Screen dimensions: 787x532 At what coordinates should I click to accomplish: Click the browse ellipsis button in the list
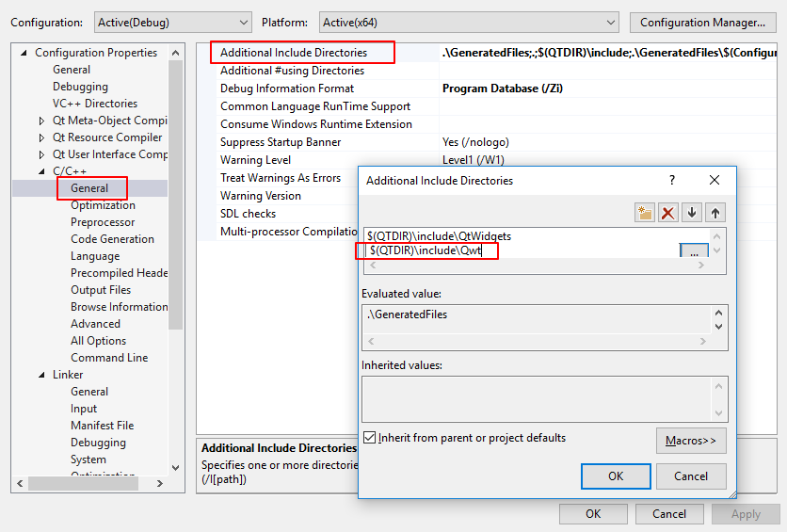coord(693,252)
